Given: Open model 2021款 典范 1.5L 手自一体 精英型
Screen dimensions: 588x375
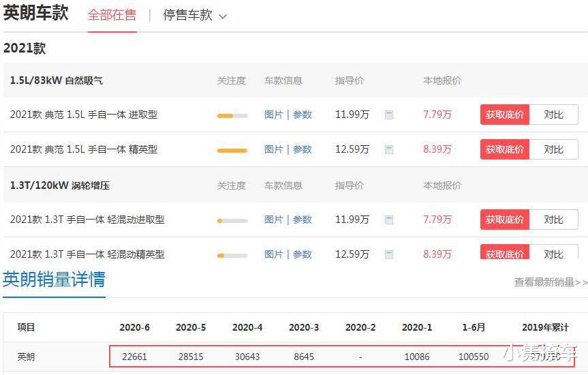Looking at the screenshot, I should [84, 149].
